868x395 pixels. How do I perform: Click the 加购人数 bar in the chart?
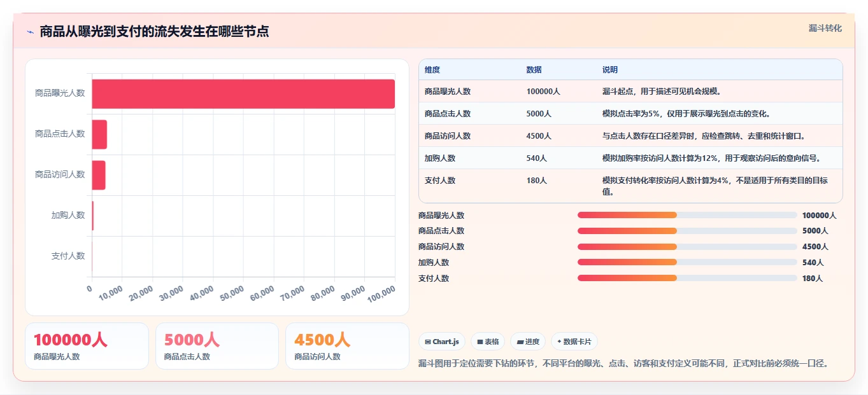click(x=93, y=216)
